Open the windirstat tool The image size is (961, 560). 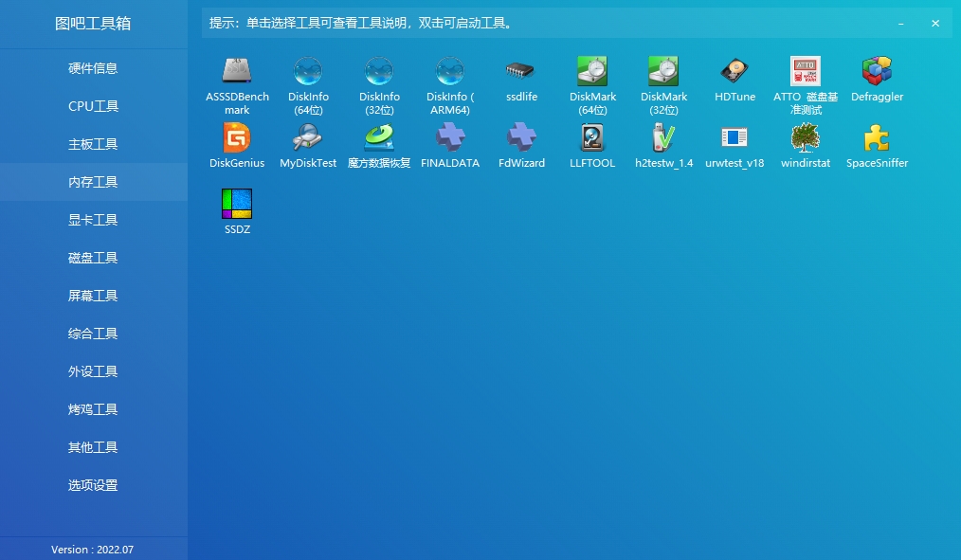pos(805,140)
